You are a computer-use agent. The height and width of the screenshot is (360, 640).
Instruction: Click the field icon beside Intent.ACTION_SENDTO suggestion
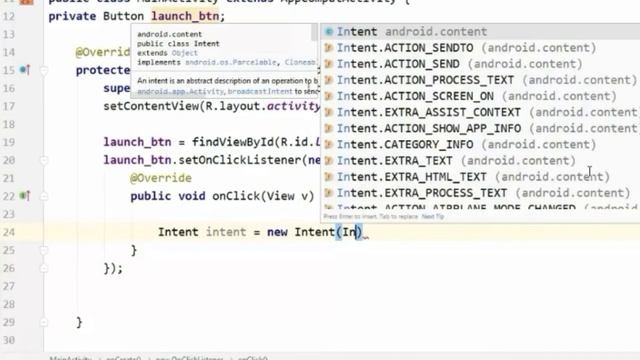click(329, 48)
